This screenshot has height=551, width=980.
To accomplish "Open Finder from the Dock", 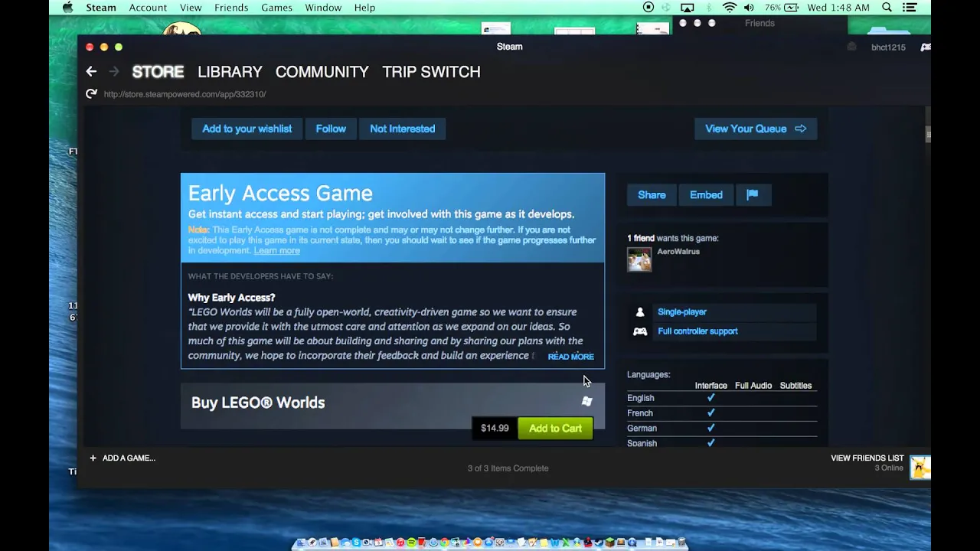I will 301,543.
